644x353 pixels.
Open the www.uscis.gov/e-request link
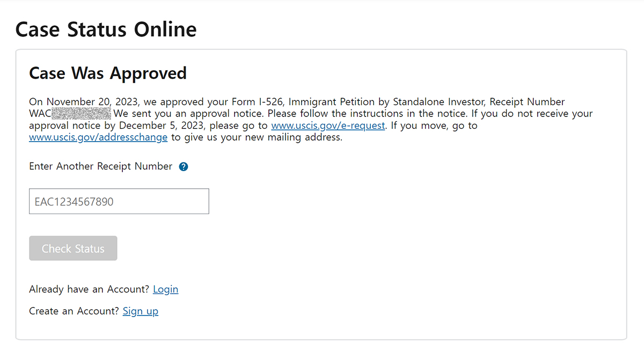[x=328, y=126]
